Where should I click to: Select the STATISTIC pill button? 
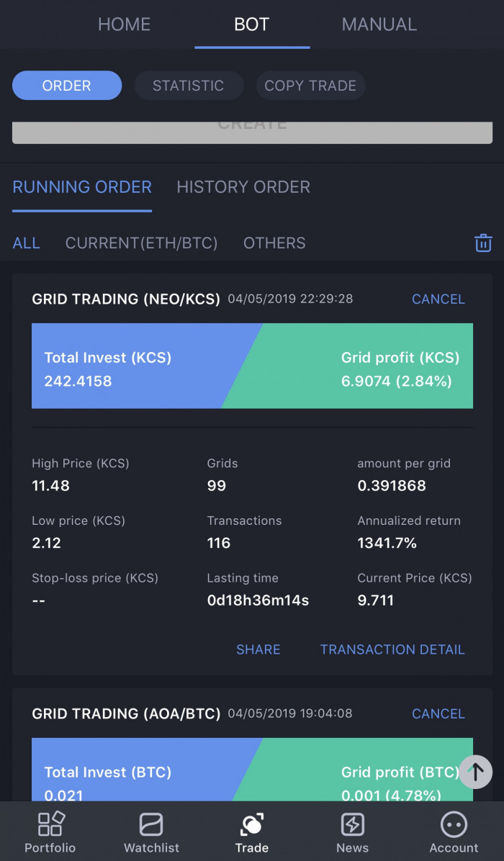[x=189, y=86]
